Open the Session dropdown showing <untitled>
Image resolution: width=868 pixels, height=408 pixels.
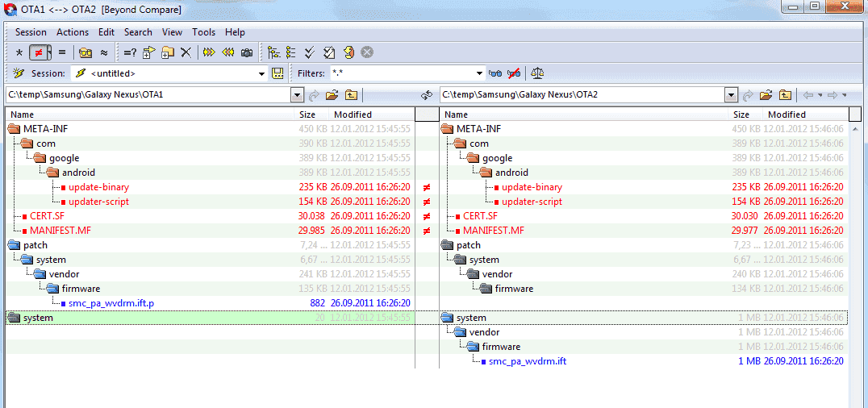click(x=262, y=73)
